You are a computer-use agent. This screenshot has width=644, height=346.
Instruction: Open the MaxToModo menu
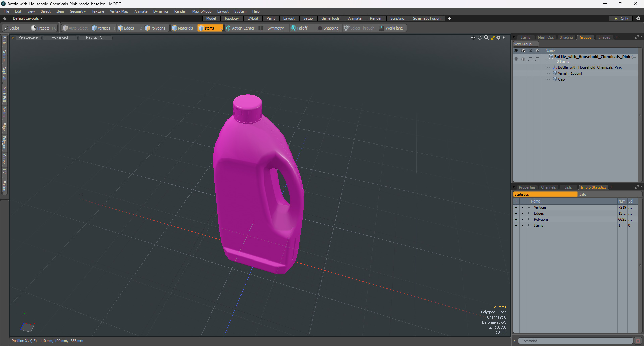202,11
